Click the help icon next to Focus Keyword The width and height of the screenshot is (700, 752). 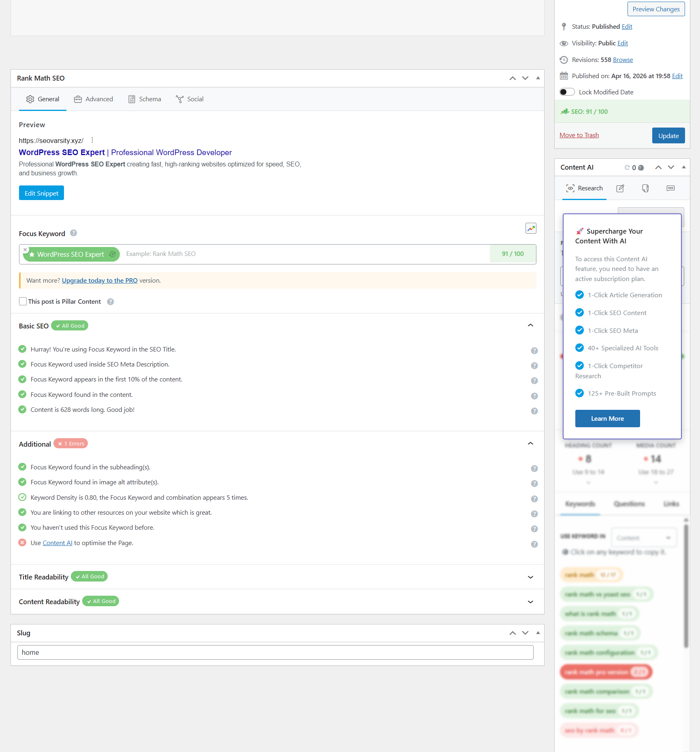click(x=73, y=233)
